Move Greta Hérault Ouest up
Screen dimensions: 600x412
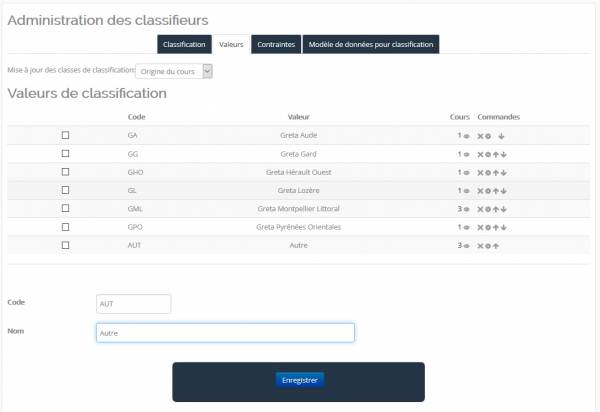point(497,172)
